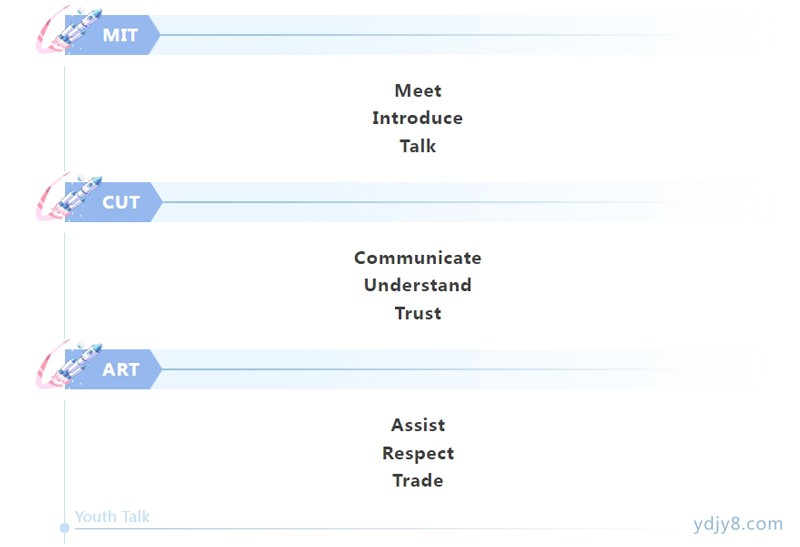The image size is (800, 547).
Task: Click the word Talk
Action: coord(418,146)
